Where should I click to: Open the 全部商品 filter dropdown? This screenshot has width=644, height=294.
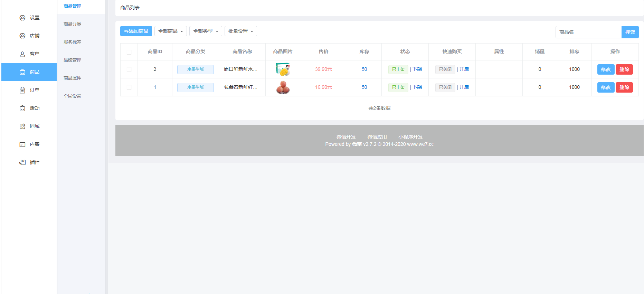(171, 31)
